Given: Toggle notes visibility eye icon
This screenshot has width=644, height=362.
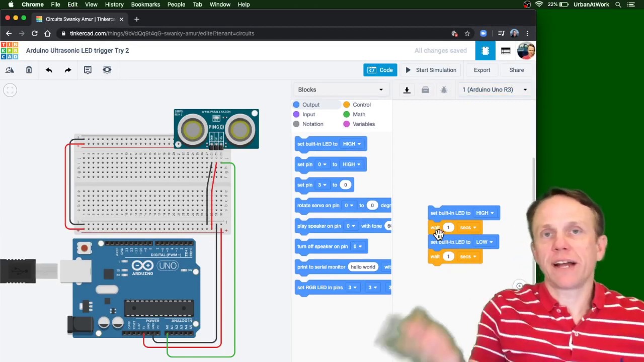Looking at the screenshot, I should (x=107, y=70).
